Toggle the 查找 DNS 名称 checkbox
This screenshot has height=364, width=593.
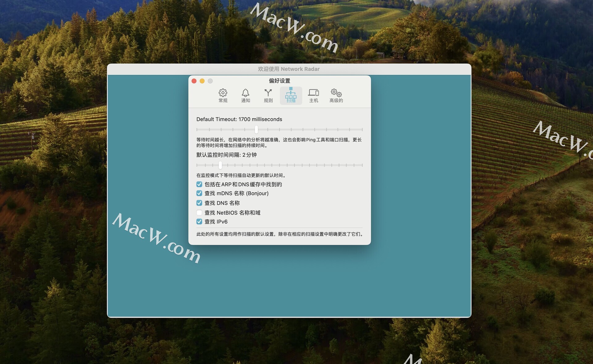coord(199,203)
